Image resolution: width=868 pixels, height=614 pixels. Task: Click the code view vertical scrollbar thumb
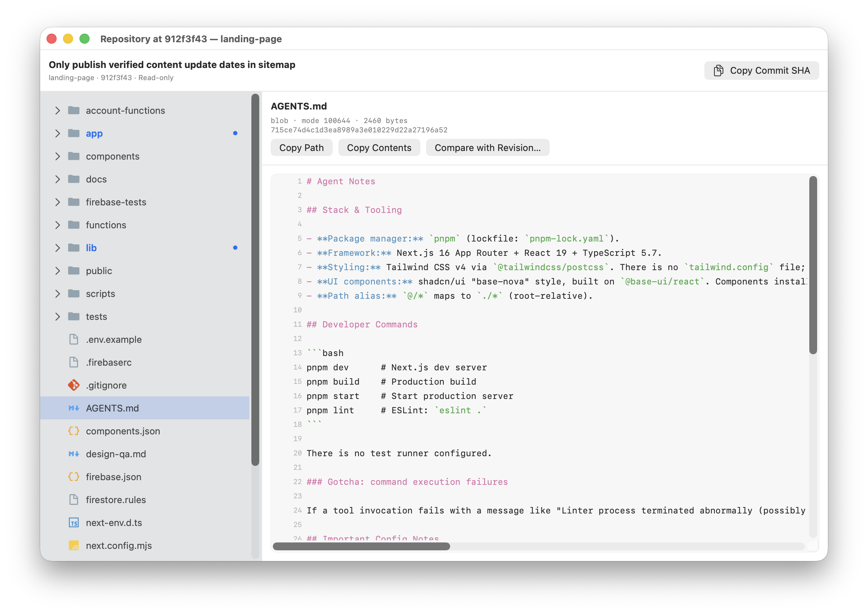point(813,265)
